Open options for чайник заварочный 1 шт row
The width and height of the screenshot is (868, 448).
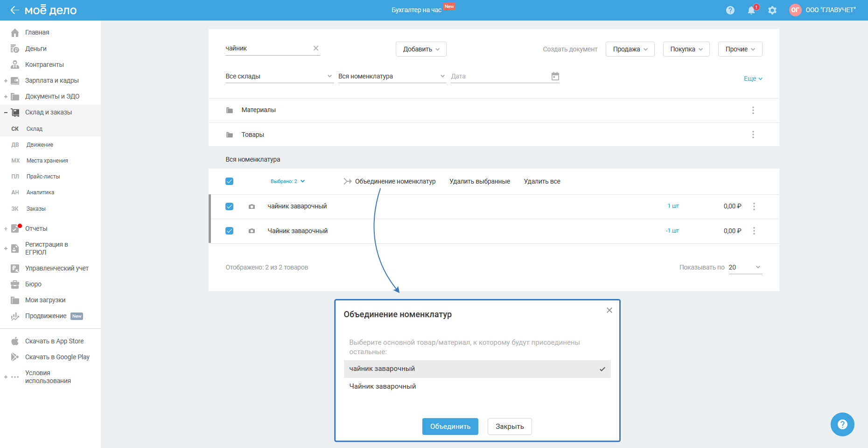click(x=754, y=206)
